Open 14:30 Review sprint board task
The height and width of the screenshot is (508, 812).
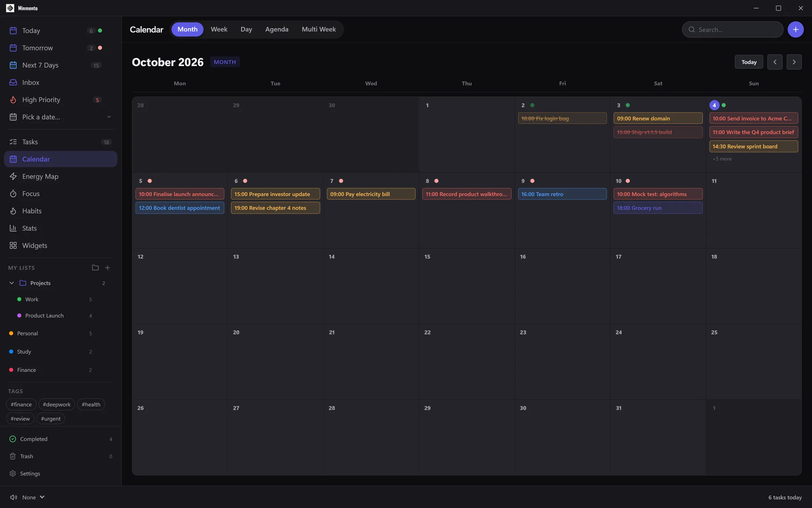point(753,146)
